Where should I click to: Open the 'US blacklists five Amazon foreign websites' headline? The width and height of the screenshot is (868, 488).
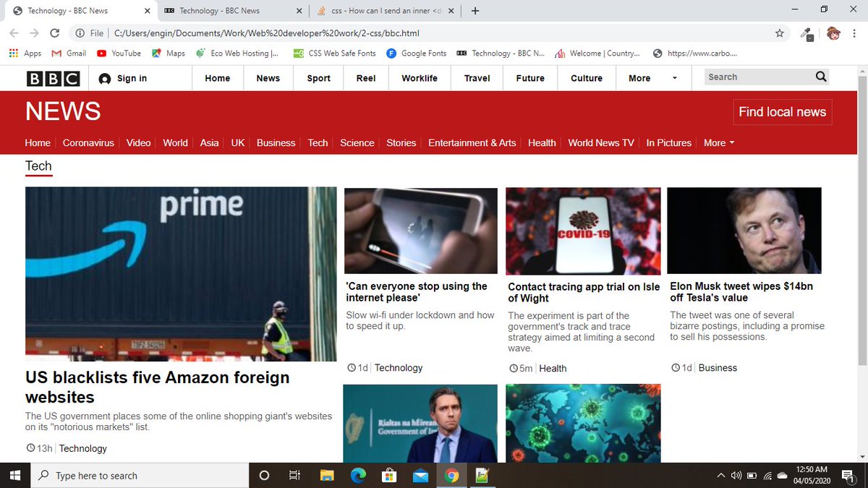(157, 387)
